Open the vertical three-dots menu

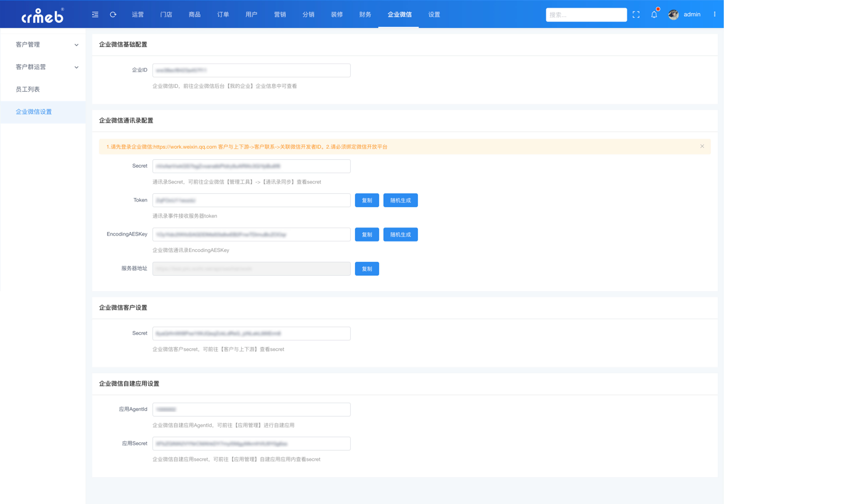point(715,14)
